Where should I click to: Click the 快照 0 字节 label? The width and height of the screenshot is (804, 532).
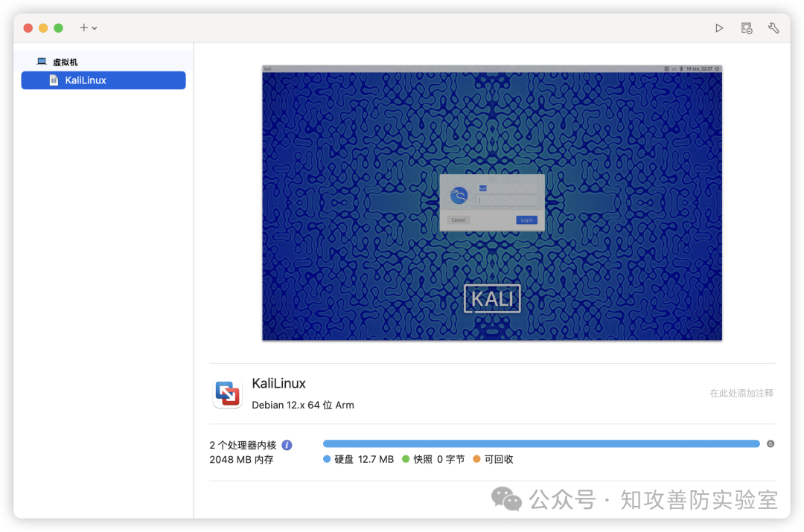click(439, 459)
